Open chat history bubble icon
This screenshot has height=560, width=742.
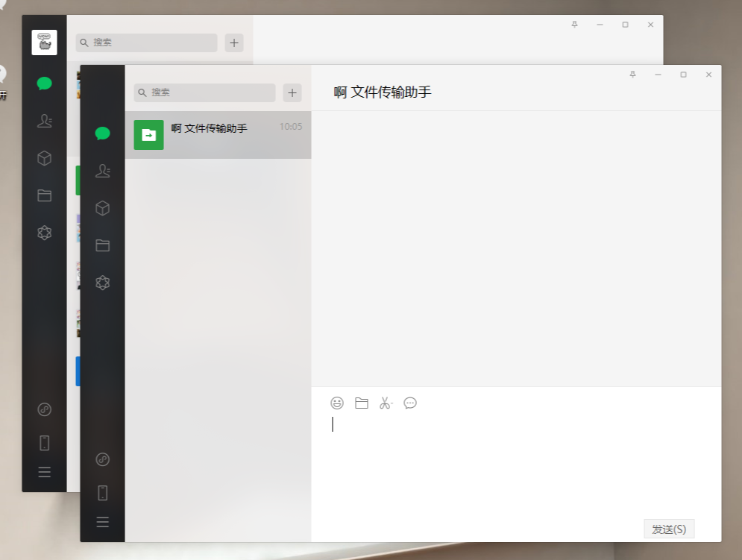pyautogui.click(x=410, y=403)
